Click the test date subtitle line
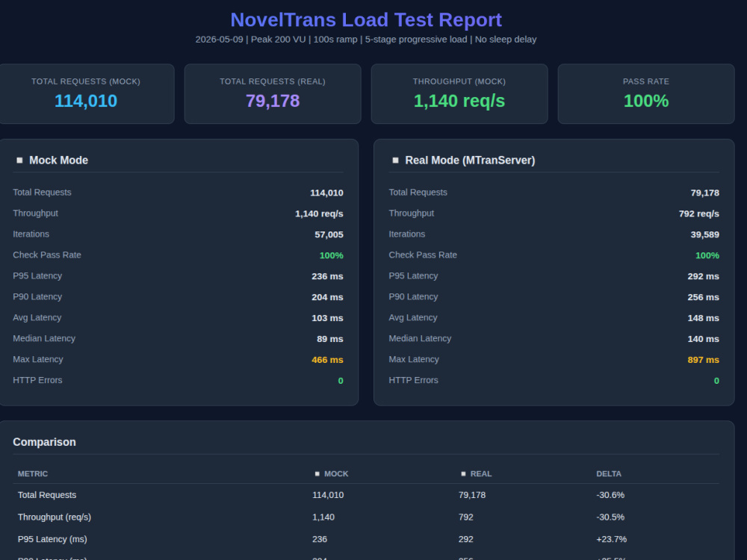Viewport: 747px width, 560px height. [x=366, y=40]
